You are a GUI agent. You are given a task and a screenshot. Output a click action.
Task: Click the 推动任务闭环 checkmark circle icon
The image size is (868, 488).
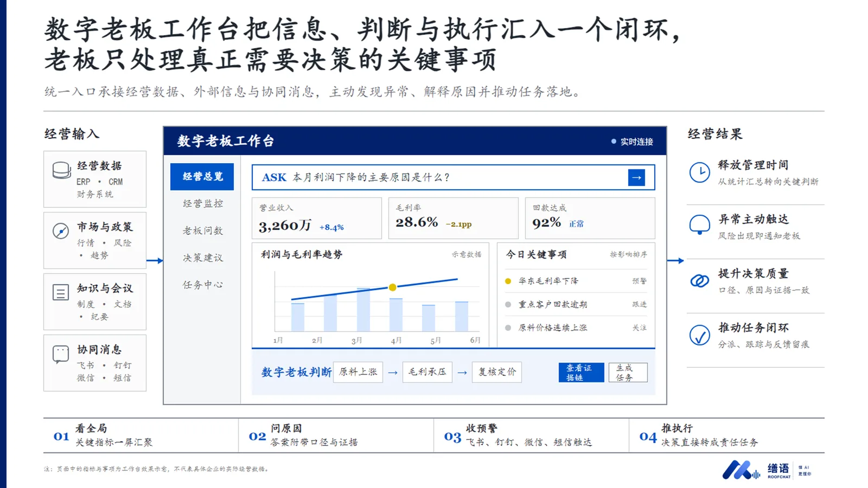(700, 335)
